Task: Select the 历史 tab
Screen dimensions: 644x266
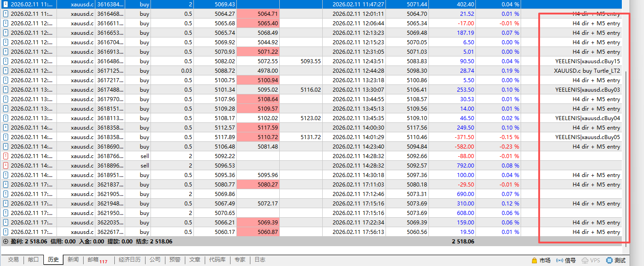Action: tap(53, 260)
